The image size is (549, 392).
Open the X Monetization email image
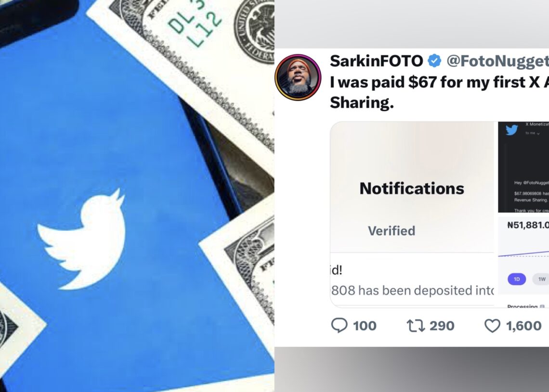523,167
